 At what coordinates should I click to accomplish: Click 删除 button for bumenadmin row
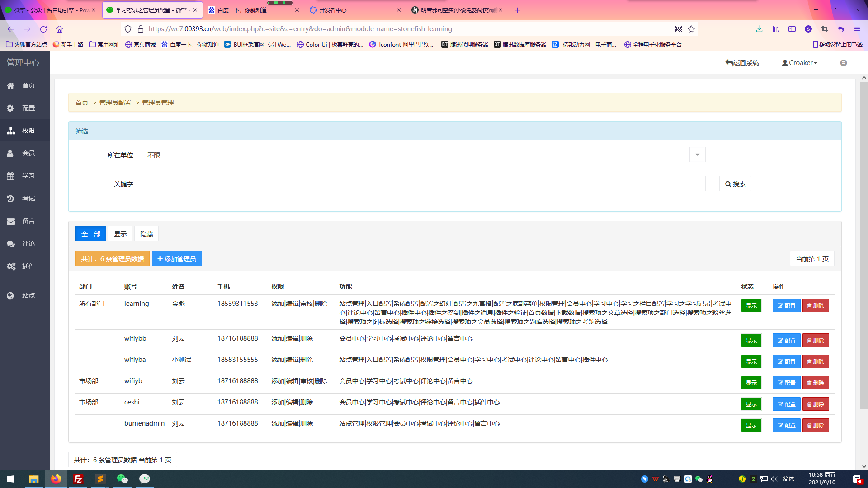[816, 426]
